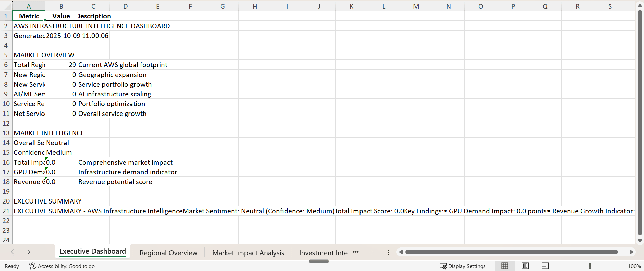This screenshot has height=271, width=644.
Task: Select the EXECUTIVE SUMMARY cell in row 20
Action: click(x=48, y=201)
